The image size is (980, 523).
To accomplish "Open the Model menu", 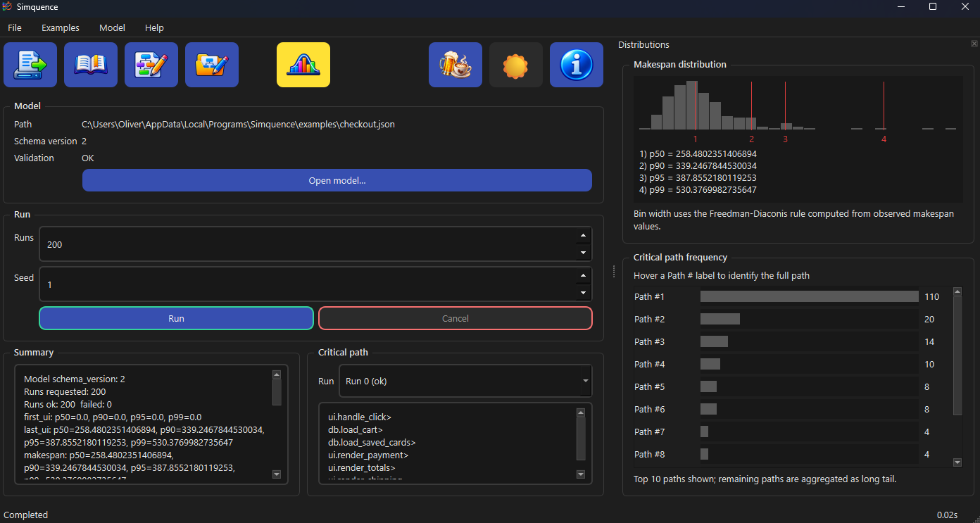I will (x=112, y=28).
